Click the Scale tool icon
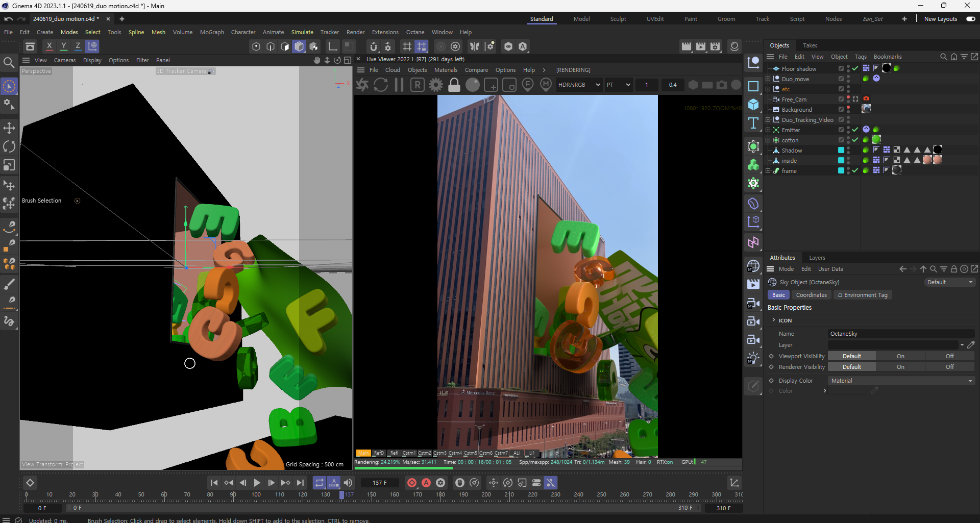 [9, 165]
